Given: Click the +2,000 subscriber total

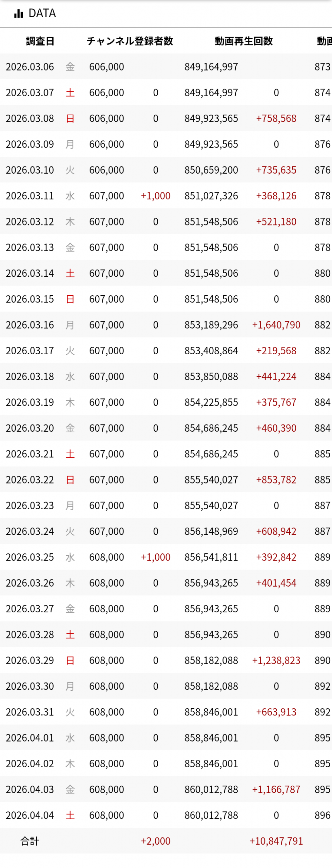Looking at the screenshot, I should pyautogui.click(x=155, y=841).
